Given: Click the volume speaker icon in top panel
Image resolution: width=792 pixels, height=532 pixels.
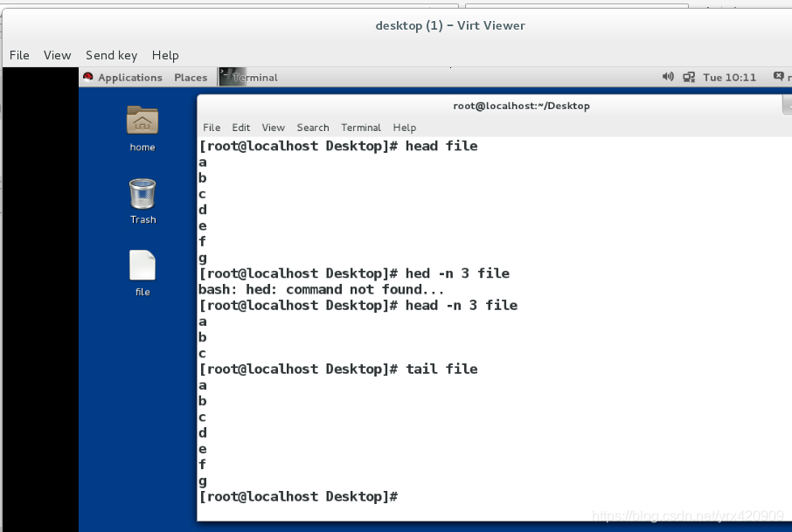Looking at the screenshot, I should pyautogui.click(x=668, y=77).
